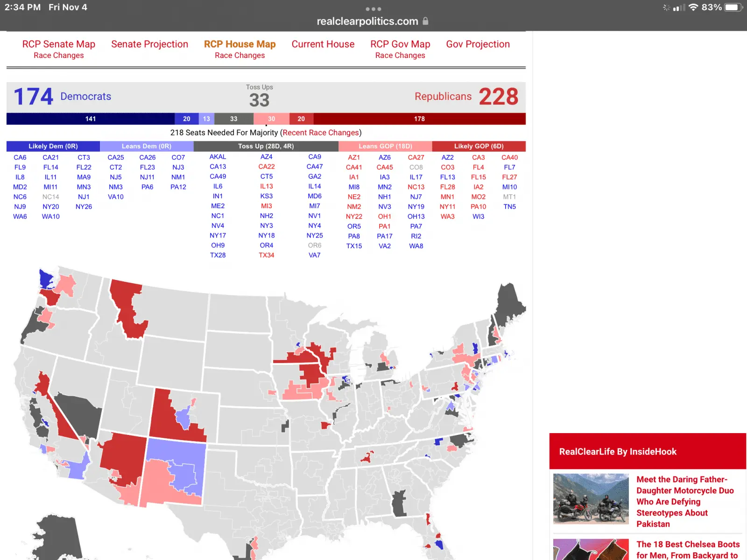This screenshot has height=560, width=747.
Task: Click the Likely Dem (0R) column header
Action: pyautogui.click(x=53, y=146)
